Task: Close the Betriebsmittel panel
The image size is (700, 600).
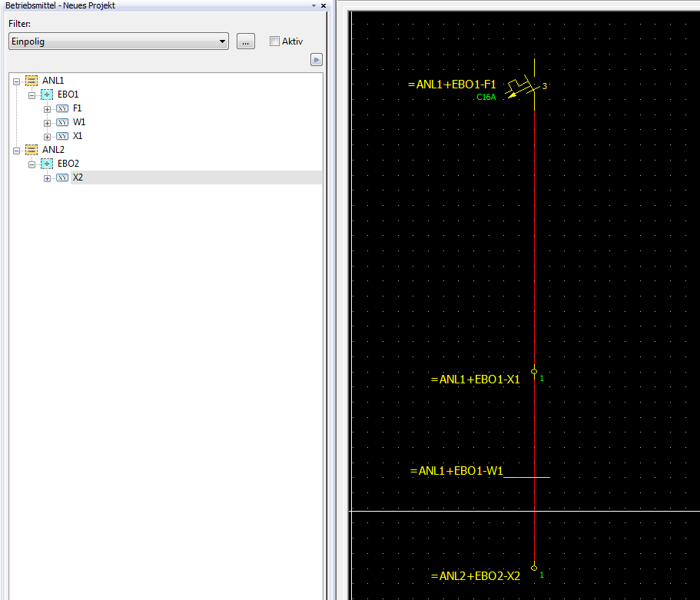Action: point(323,6)
